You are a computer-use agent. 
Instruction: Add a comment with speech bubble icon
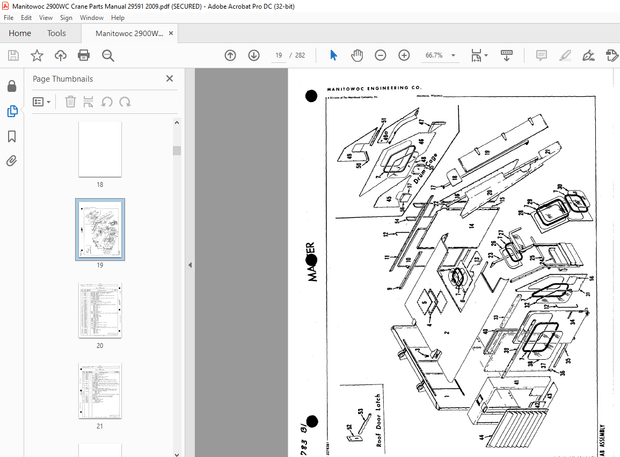pos(541,55)
